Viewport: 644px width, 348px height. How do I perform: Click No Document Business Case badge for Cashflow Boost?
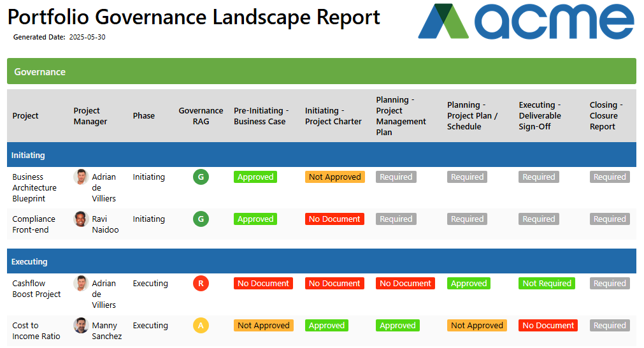coord(263,284)
